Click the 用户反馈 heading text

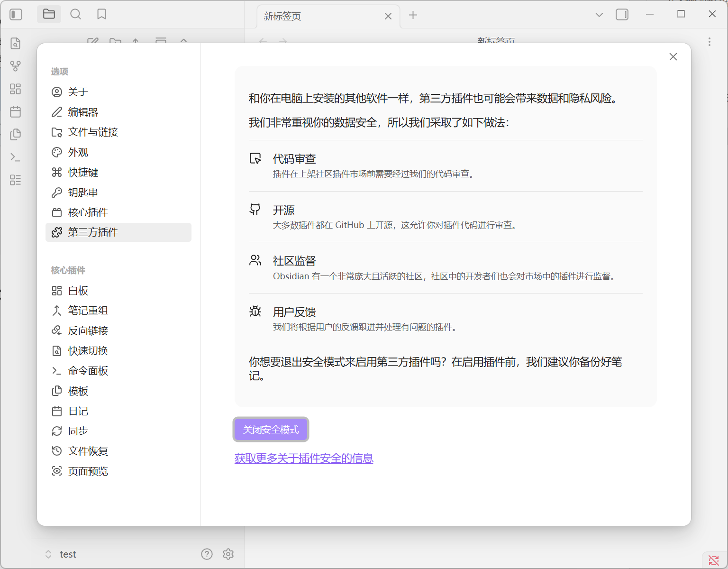tap(294, 312)
